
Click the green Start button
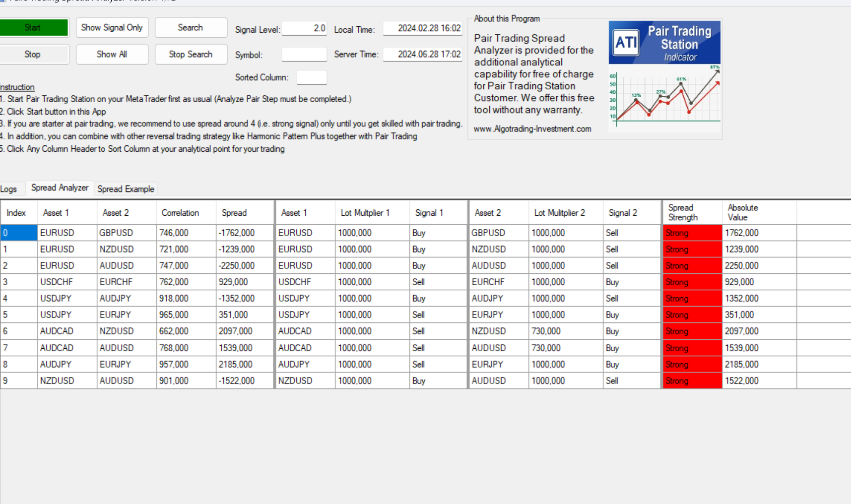pos(34,28)
